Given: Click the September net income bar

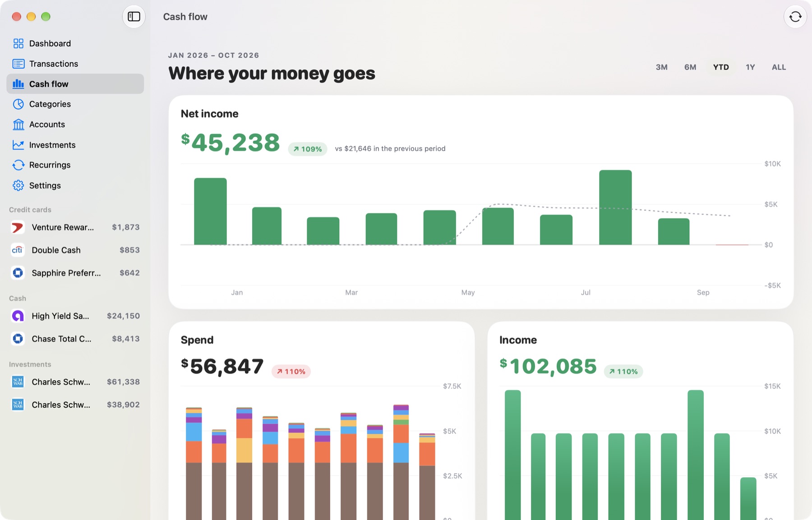Looking at the screenshot, I should (x=674, y=232).
